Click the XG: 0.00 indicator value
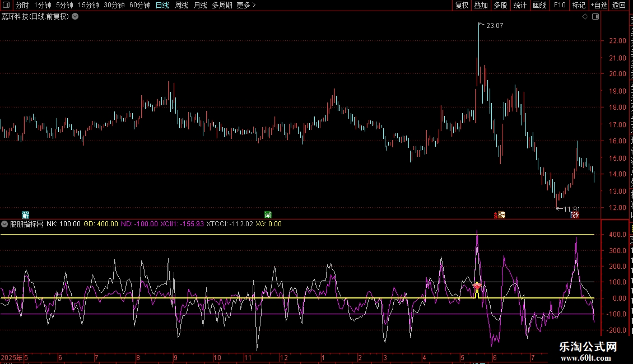The height and width of the screenshot is (364, 633). (x=268, y=224)
